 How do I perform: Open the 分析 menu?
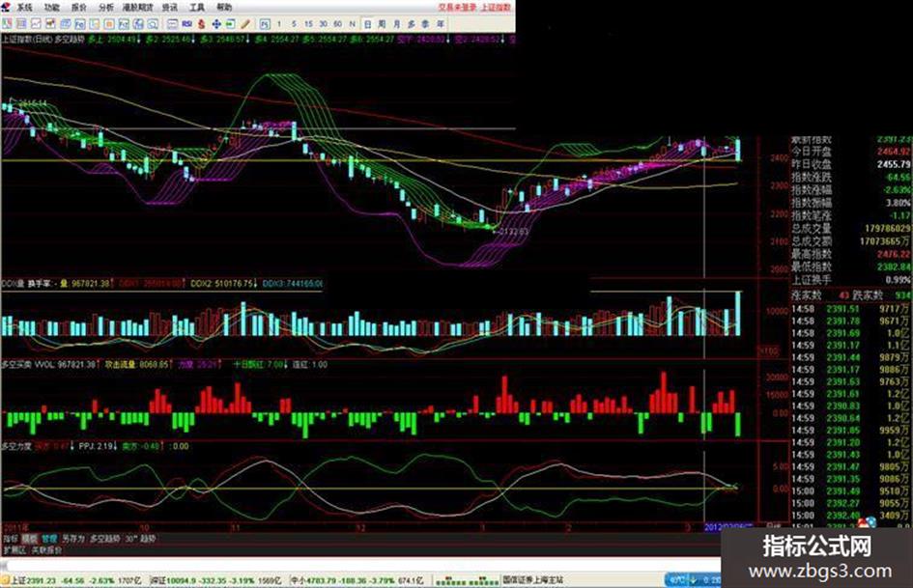pos(106,7)
